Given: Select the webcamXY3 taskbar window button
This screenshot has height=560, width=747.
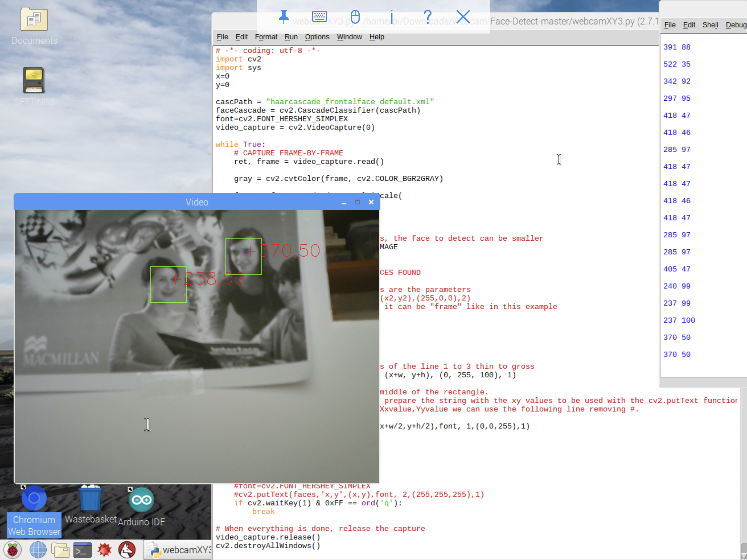Looking at the screenshot, I should coord(178,550).
